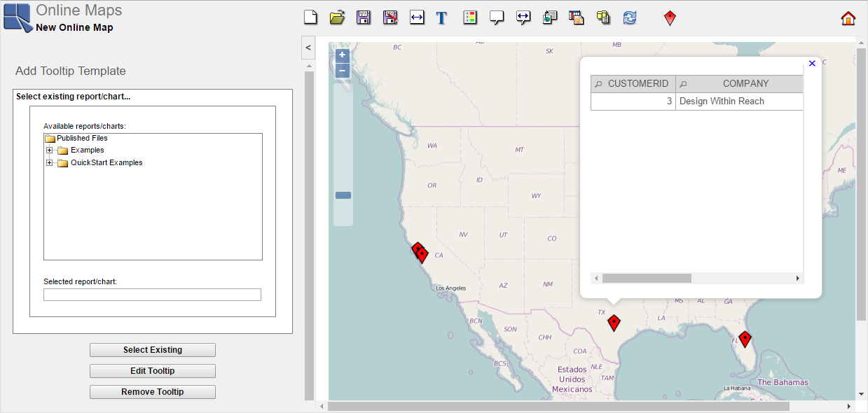Image resolution: width=868 pixels, height=413 pixels.
Task: Go home using the house icon
Action: [848, 18]
